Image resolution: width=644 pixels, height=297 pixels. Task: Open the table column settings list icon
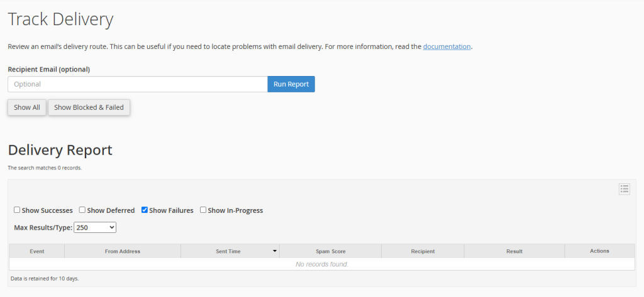625,189
